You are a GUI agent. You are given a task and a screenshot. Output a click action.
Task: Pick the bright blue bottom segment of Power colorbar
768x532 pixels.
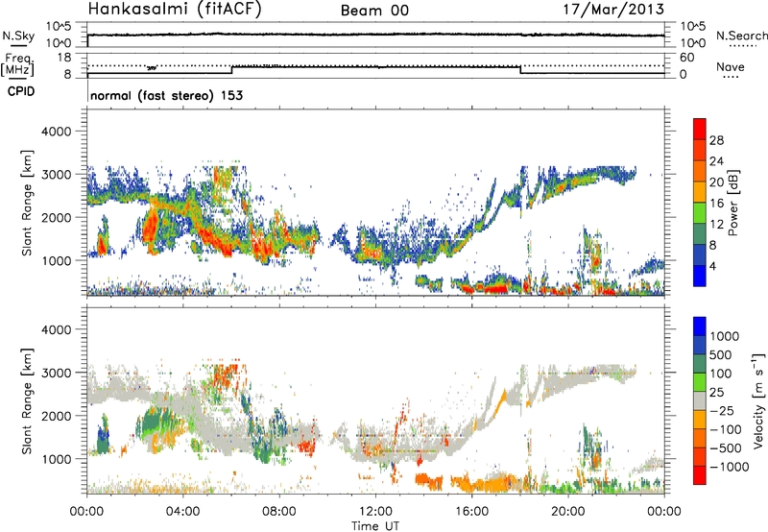tap(700, 276)
